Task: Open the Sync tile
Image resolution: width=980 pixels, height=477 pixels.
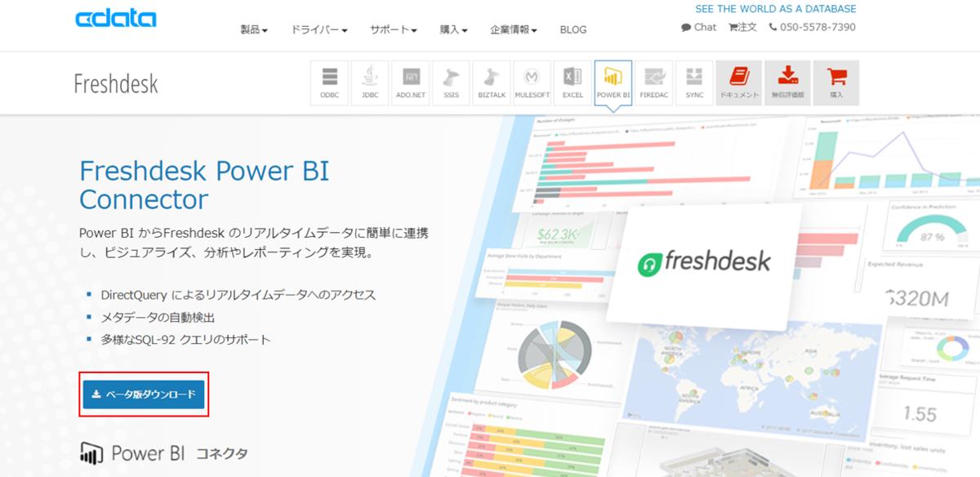Action: 694,83
